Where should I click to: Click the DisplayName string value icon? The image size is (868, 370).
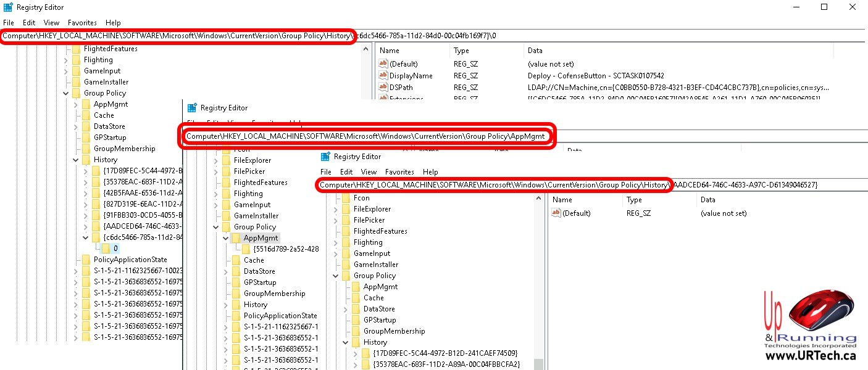coord(383,76)
